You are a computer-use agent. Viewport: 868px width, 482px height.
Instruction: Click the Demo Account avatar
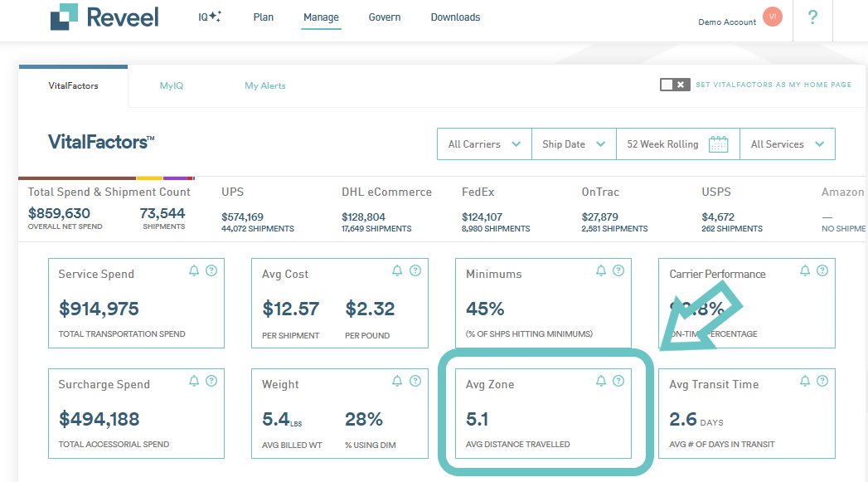(772, 17)
